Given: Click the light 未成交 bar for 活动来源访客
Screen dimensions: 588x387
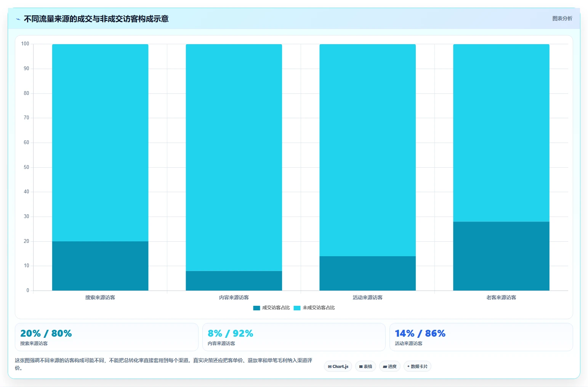Looking at the screenshot, I should tap(368, 150).
